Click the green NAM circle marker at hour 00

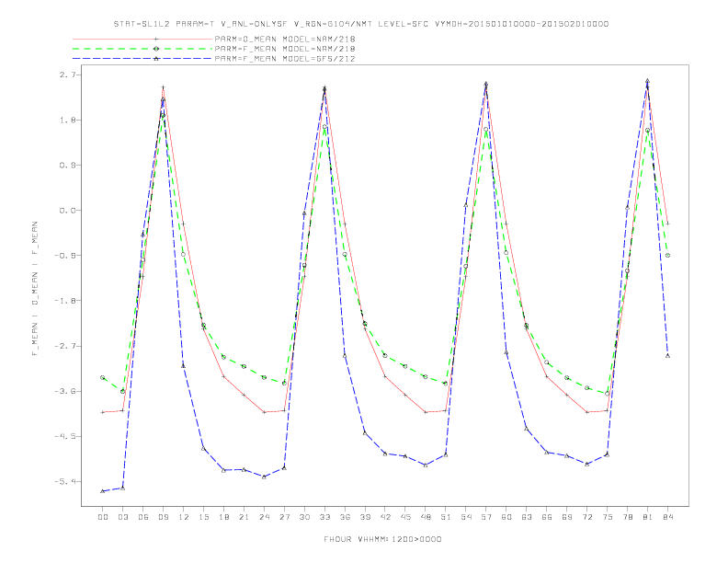(103, 378)
